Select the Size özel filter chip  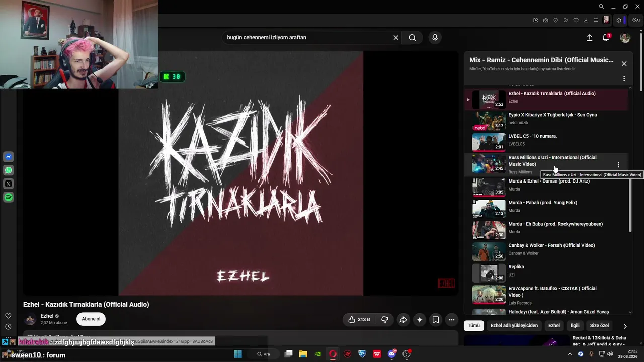pos(599,326)
